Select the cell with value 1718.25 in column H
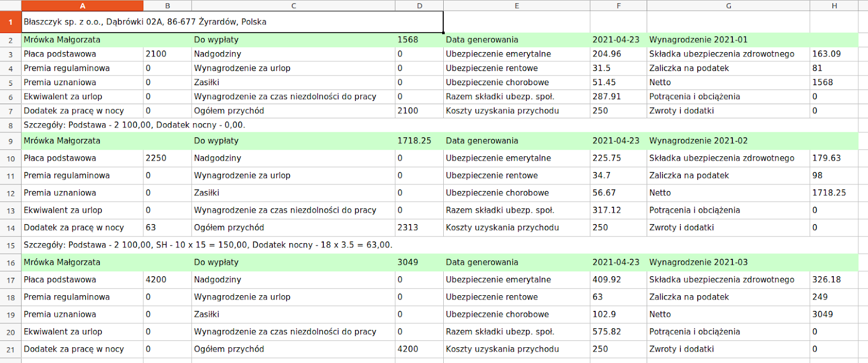This screenshot has height=363, width=868. click(829, 193)
